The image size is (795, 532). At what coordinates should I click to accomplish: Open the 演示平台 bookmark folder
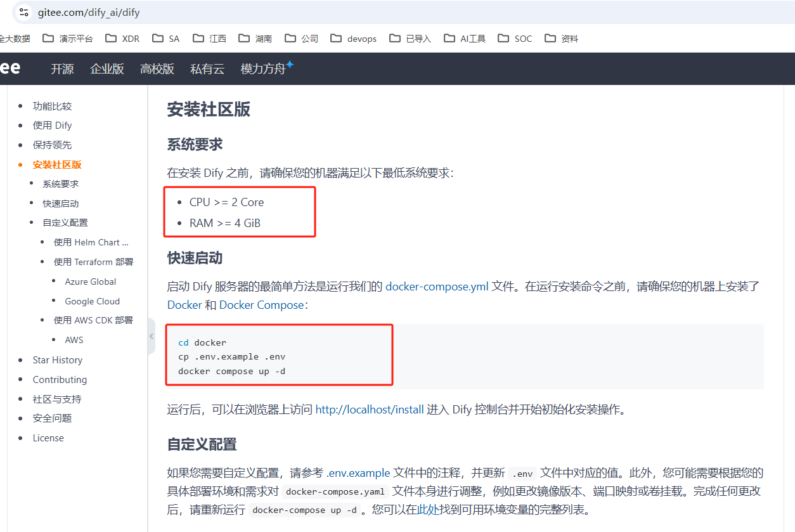point(68,39)
